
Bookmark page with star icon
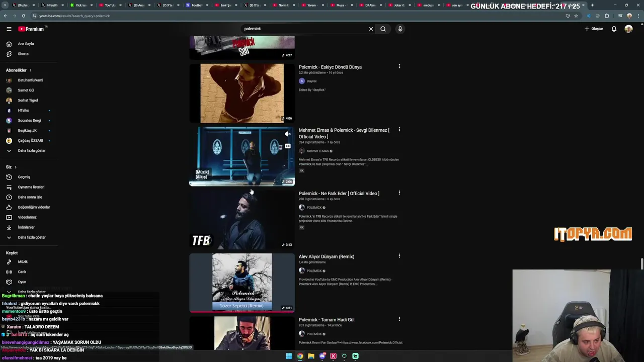pyautogui.click(x=576, y=16)
